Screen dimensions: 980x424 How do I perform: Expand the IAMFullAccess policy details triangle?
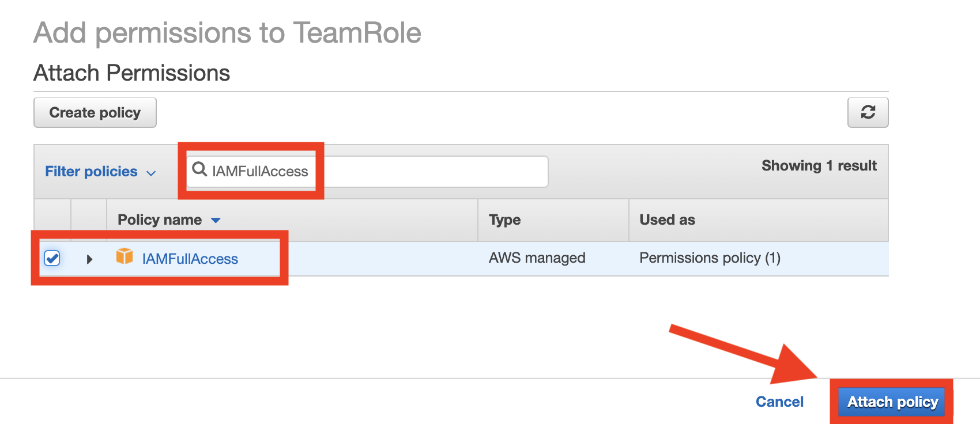(x=89, y=259)
